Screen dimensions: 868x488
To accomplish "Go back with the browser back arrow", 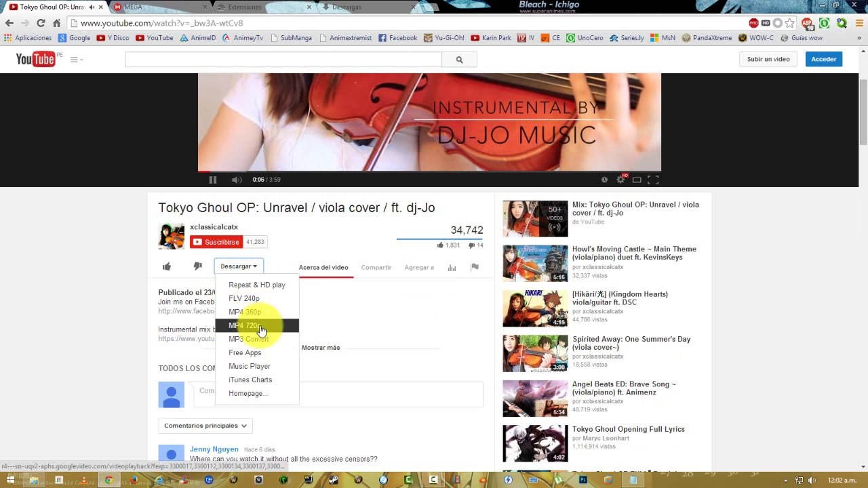I will [x=9, y=23].
